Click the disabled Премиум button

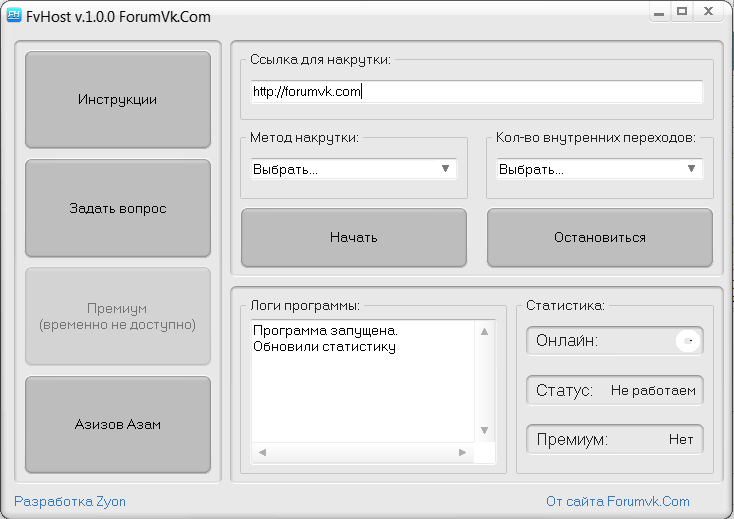[x=118, y=316]
